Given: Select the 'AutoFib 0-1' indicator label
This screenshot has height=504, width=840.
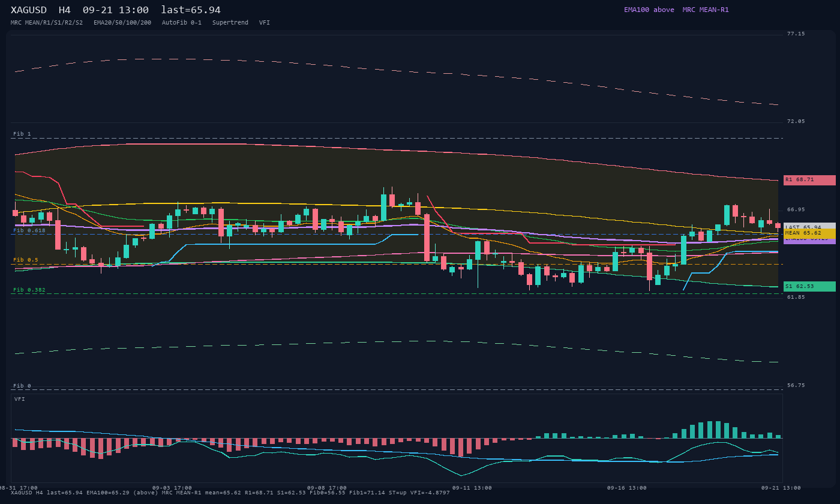Looking at the screenshot, I should (x=182, y=23).
